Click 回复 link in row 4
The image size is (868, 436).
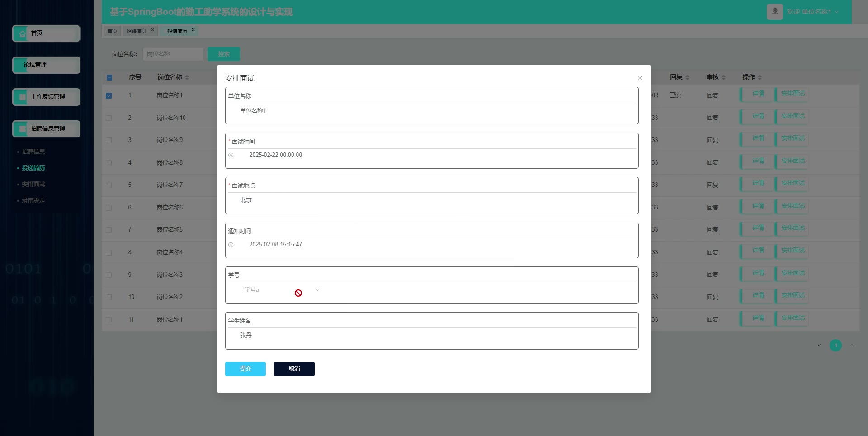click(x=712, y=163)
